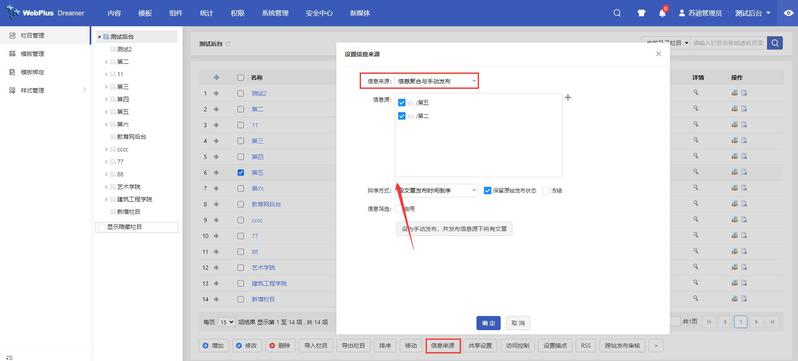Click the 共享设置 toolbar button
Viewport: 798px width, 361px height.
tap(480, 346)
